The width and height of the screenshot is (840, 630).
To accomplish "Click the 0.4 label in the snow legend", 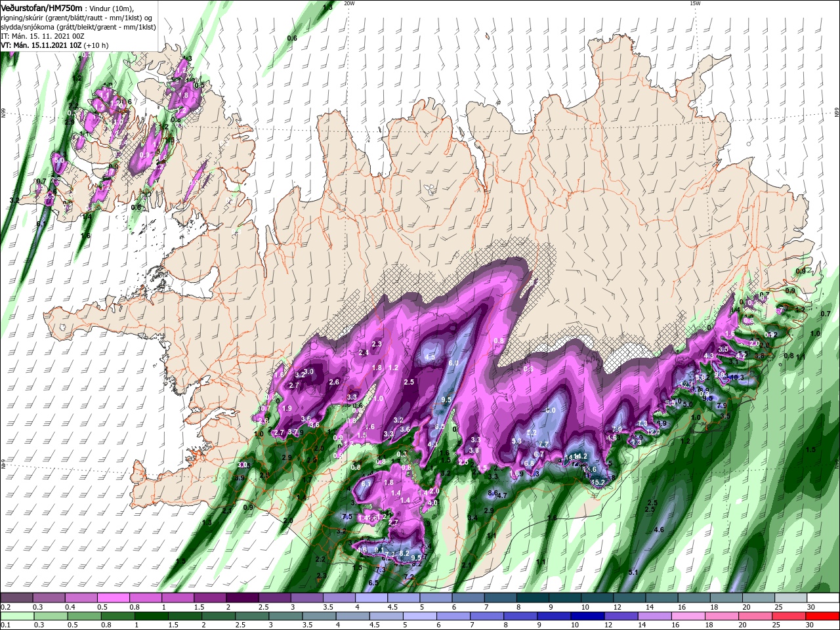I will [70, 607].
